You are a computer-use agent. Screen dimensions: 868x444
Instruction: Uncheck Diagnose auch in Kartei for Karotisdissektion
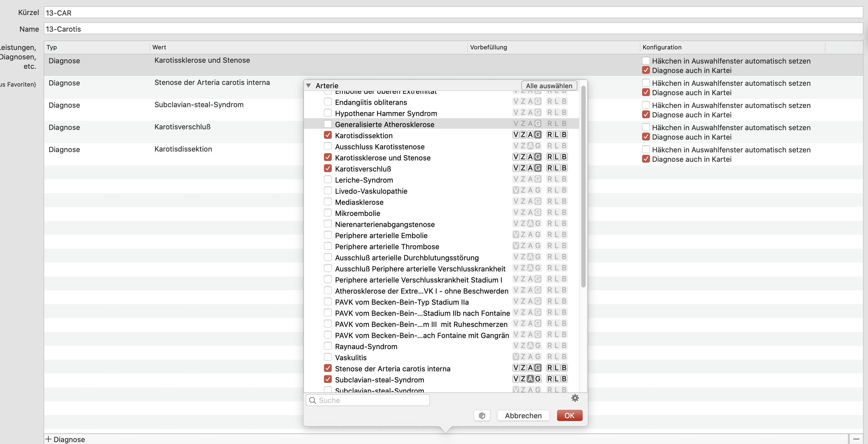coord(646,159)
